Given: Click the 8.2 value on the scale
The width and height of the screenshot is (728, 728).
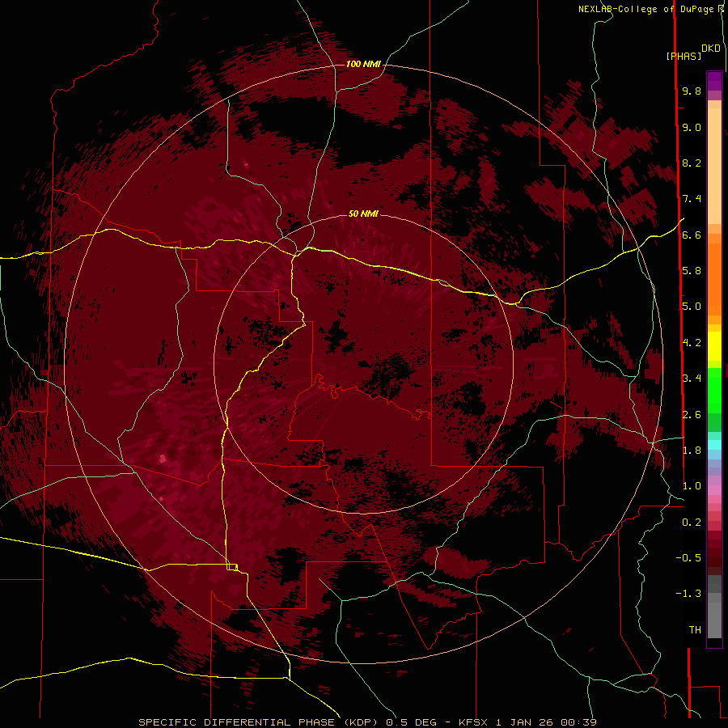Looking at the screenshot, I should coord(692,163).
